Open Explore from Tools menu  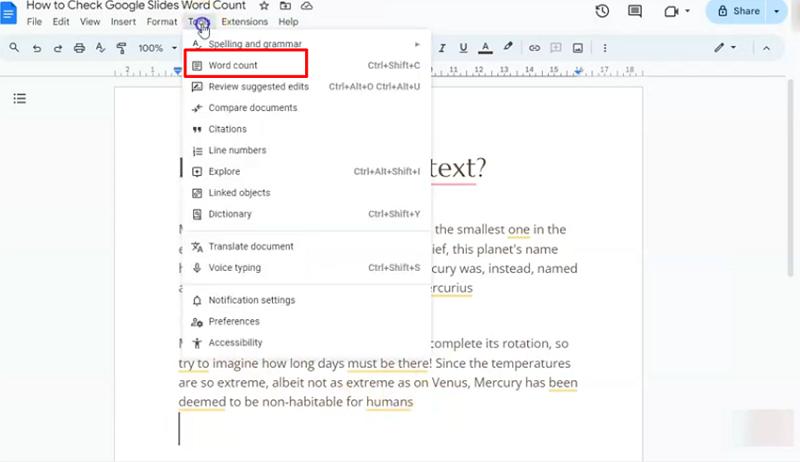click(307, 171)
